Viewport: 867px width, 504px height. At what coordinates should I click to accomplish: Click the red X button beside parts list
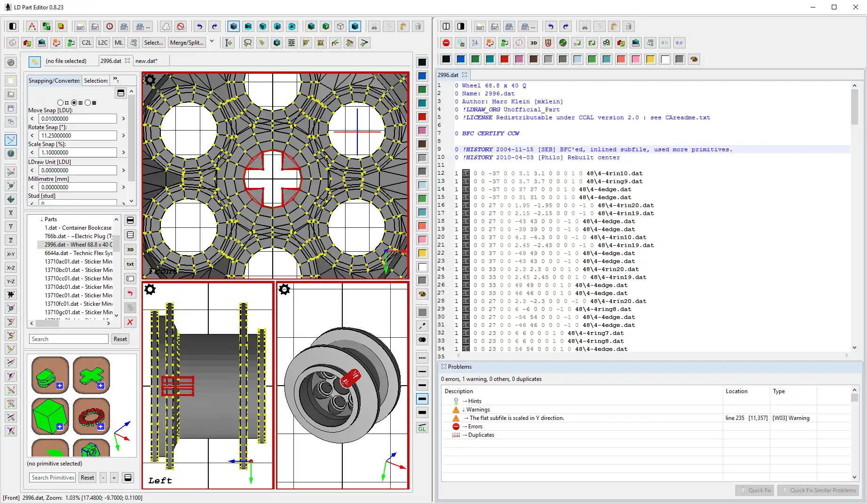coord(130,322)
